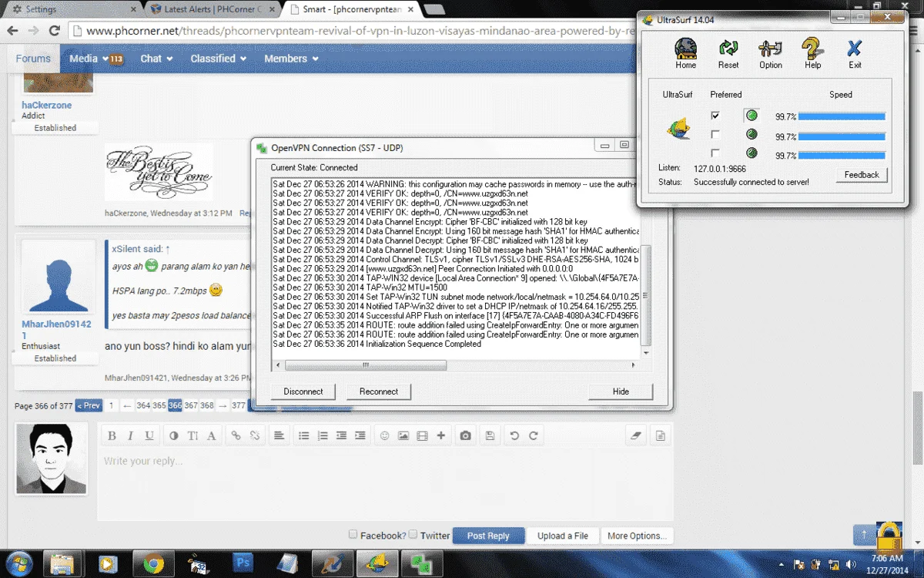
Task: Open More Options for reply
Action: (637, 536)
